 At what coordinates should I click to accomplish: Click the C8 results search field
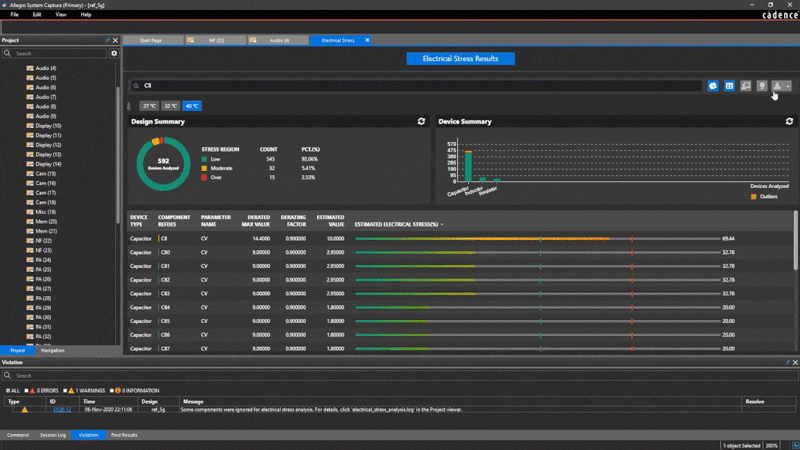417,86
